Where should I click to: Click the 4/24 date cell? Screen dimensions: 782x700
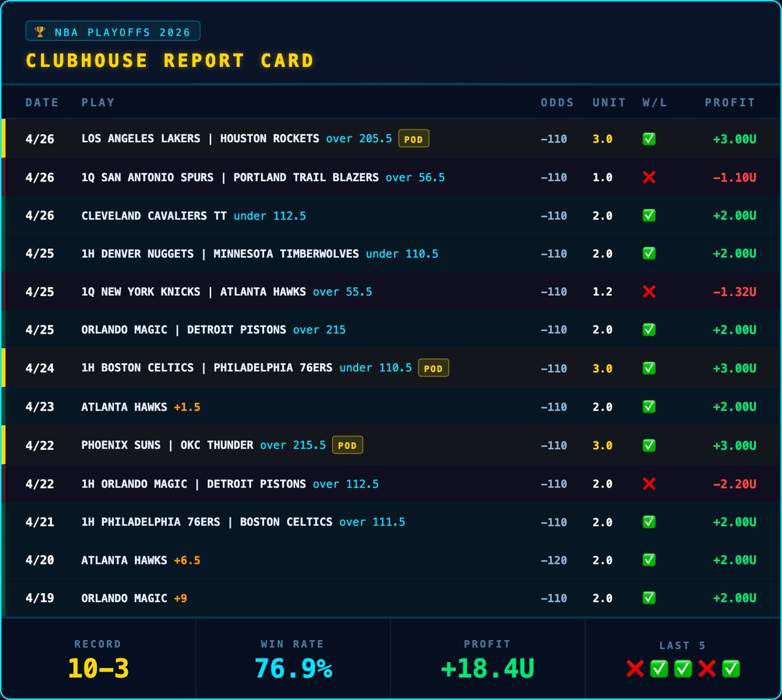(x=40, y=368)
